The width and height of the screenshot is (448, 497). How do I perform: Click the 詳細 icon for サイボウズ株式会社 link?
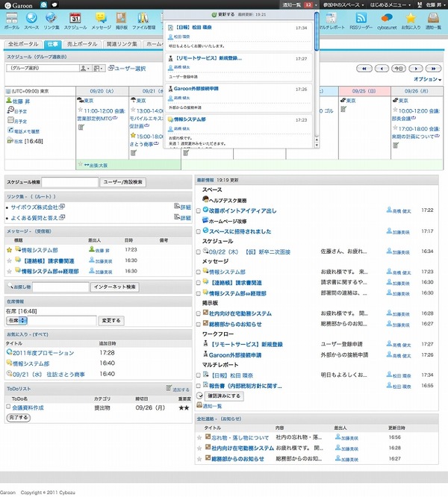click(x=177, y=207)
